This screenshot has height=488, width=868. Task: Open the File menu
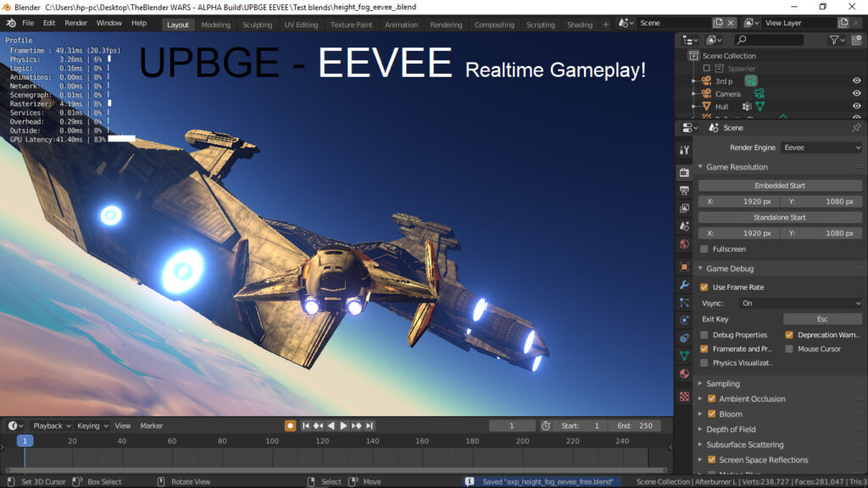coord(28,23)
